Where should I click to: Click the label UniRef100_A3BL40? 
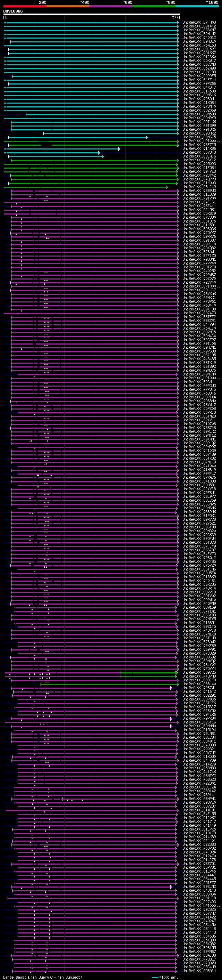tap(199, 684)
